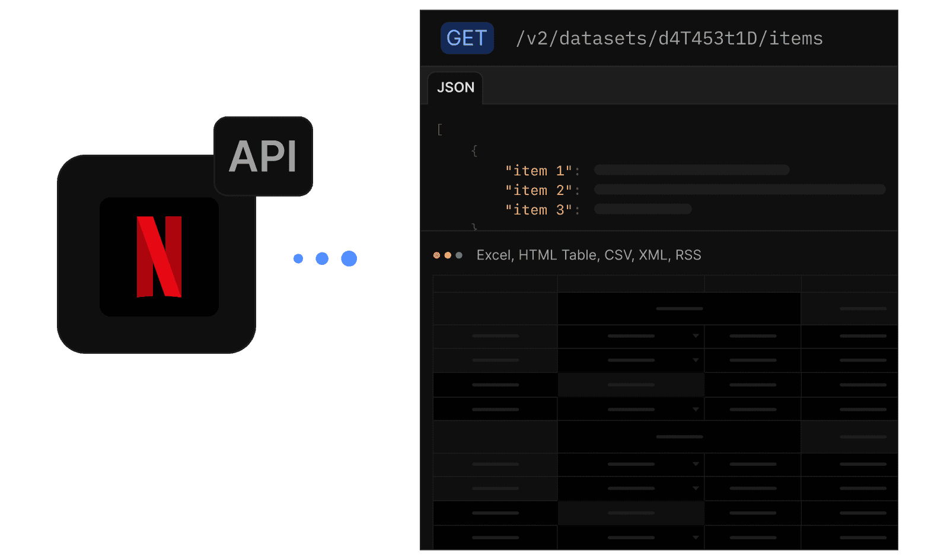Click the endpoint path /v2/datasets/d4T453t1D/items
925x560 pixels.
pos(669,39)
